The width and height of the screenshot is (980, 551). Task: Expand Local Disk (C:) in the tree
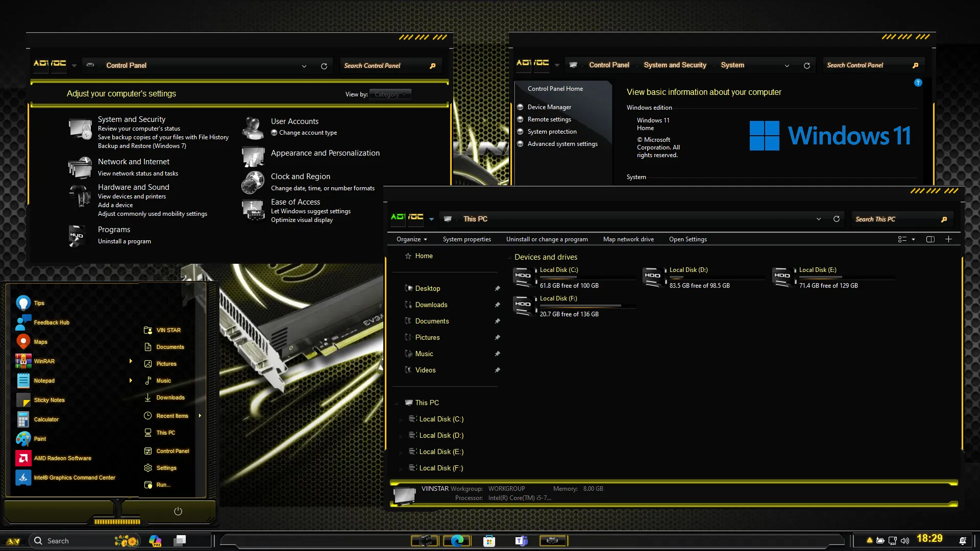[400, 419]
